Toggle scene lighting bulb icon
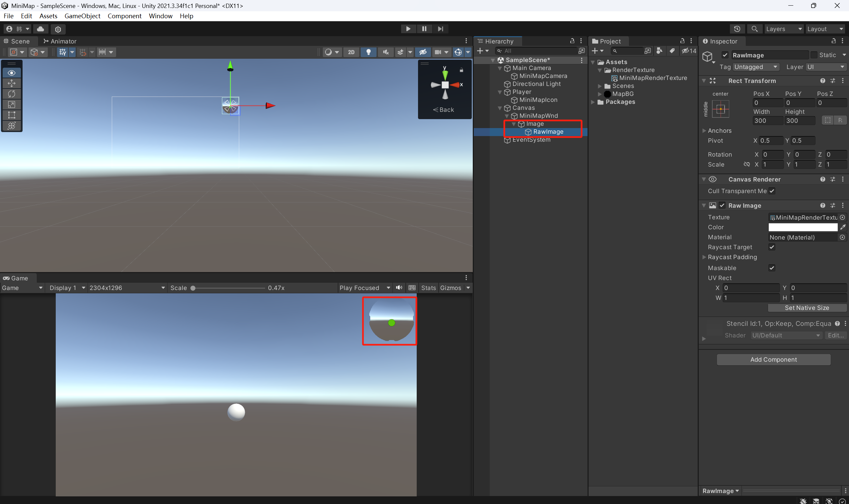 pos(368,52)
